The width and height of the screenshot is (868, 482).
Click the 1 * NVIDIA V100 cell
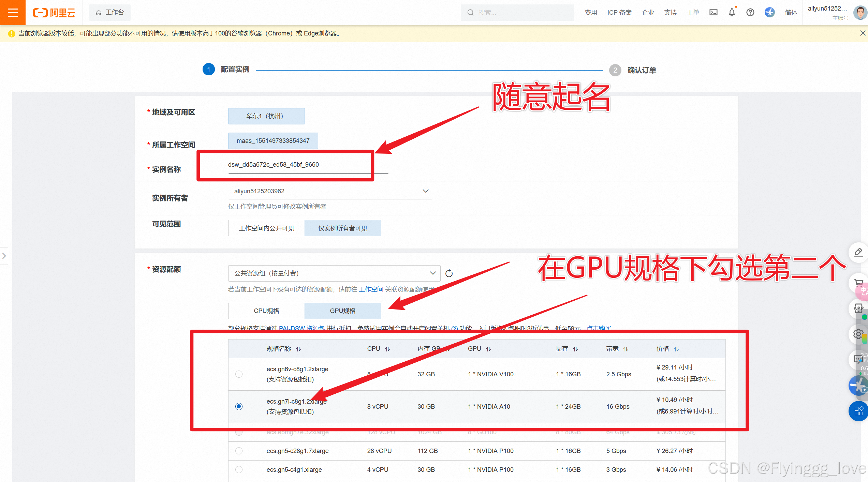tap(491, 374)
